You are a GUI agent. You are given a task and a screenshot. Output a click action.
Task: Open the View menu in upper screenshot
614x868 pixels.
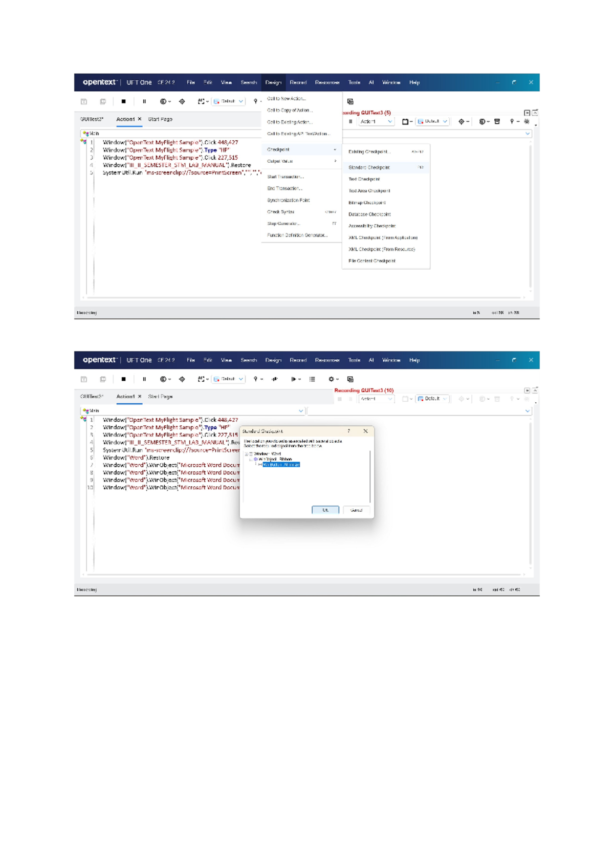[226, 82]
